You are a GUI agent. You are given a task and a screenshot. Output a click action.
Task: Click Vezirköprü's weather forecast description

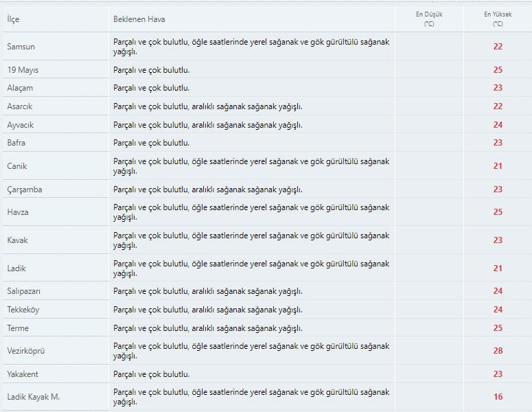pos(251,352)
